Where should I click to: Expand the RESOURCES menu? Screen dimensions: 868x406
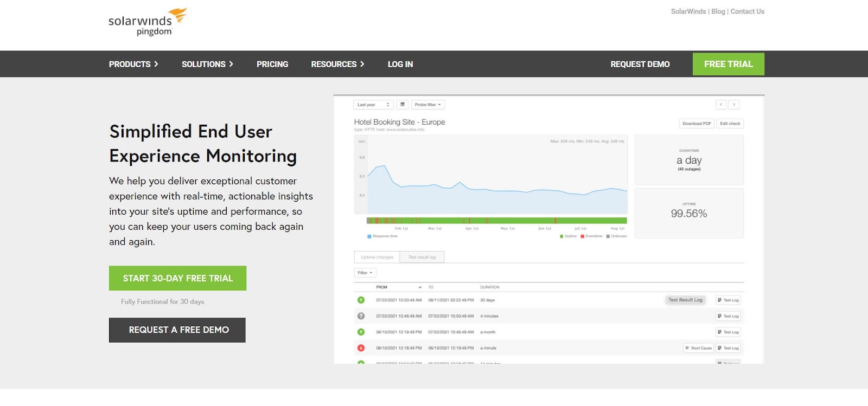tap(337, 64)
